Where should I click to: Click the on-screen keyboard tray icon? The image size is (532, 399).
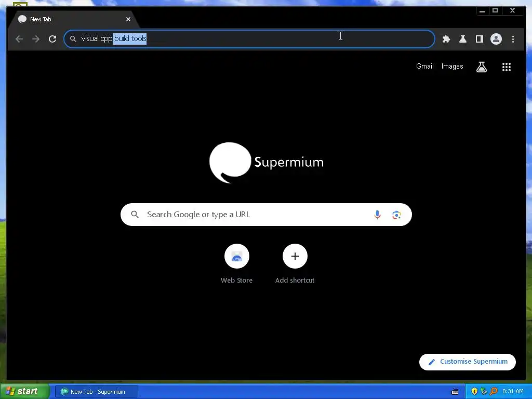pyautogui.click(x=455, y=392)
